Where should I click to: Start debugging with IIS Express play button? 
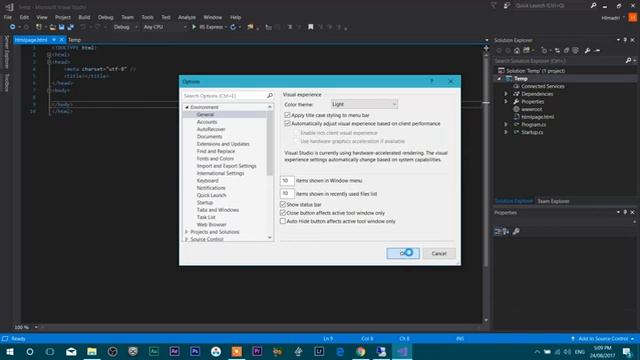[x=194, y=27]
